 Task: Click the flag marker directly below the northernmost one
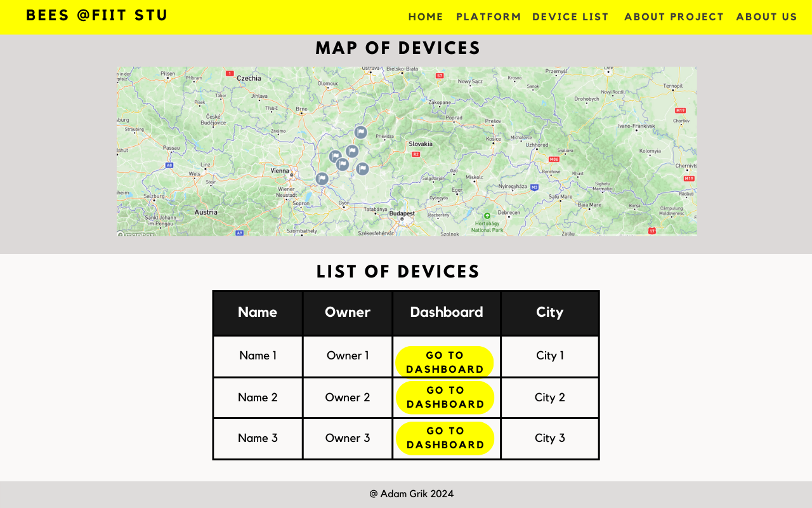(352, 151)
